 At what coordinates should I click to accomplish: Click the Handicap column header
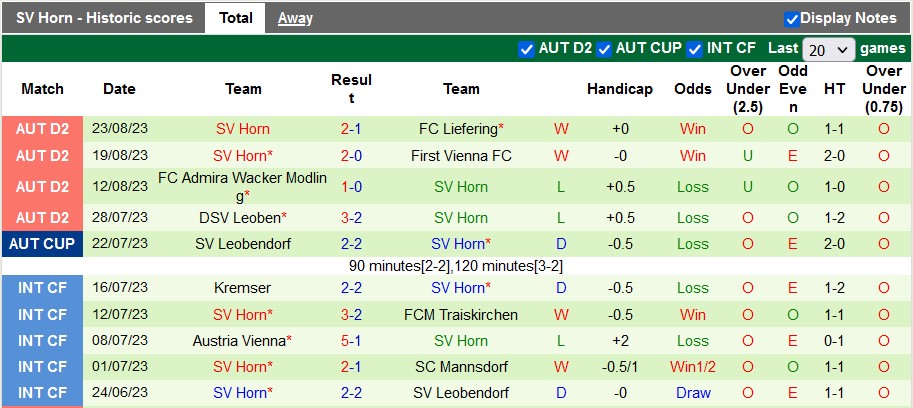tap(619, 89)
